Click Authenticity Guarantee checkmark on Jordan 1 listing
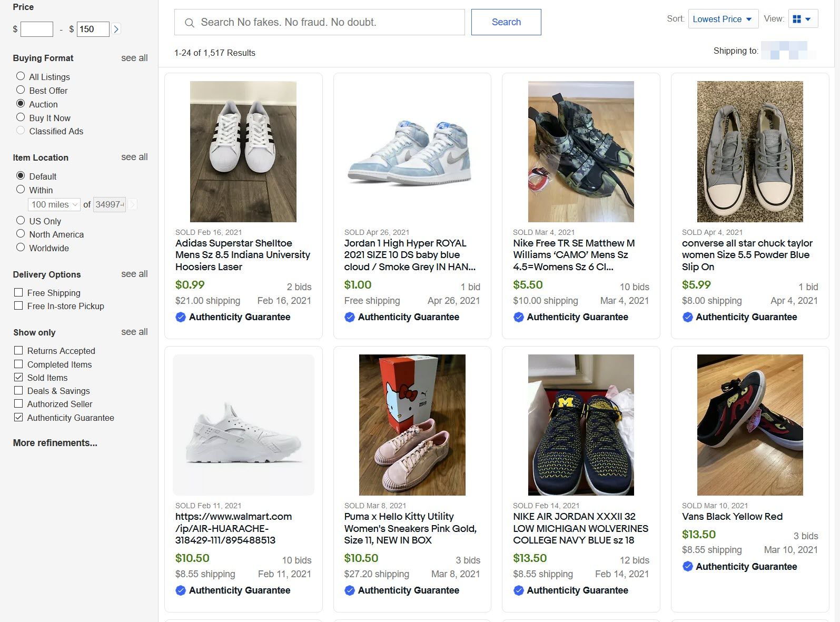The image size is (840, 622). point(350,317)
